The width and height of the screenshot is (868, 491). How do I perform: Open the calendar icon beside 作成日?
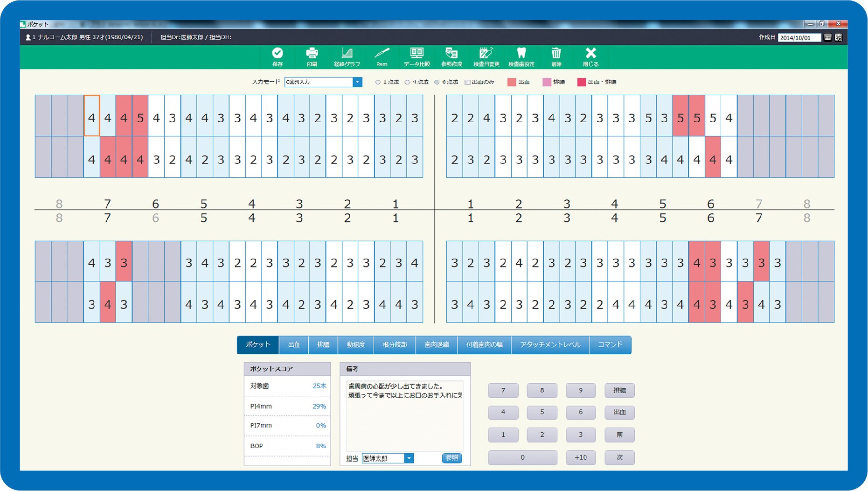pyautogui.click(x=827, y=37)
